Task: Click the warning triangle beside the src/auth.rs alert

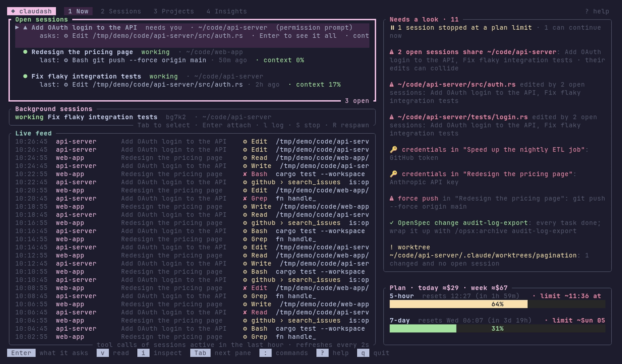Action: (x=392, y=84)
